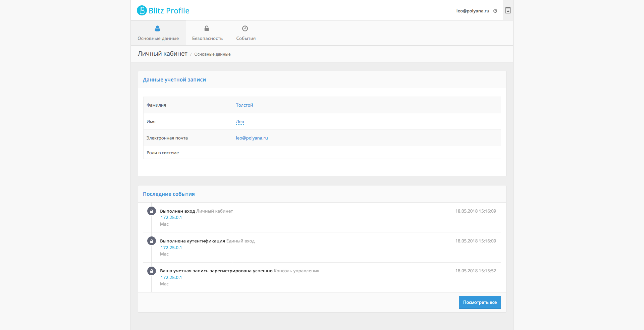The image size is (644, 330).
Task: Edit the first name Лев link
Action: [x=240, y=122]
